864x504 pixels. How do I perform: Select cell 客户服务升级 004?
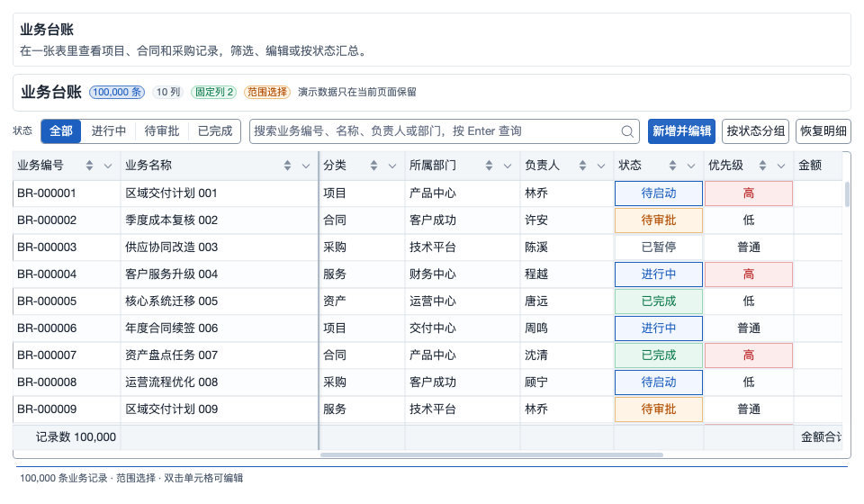[x=220, y=274]
